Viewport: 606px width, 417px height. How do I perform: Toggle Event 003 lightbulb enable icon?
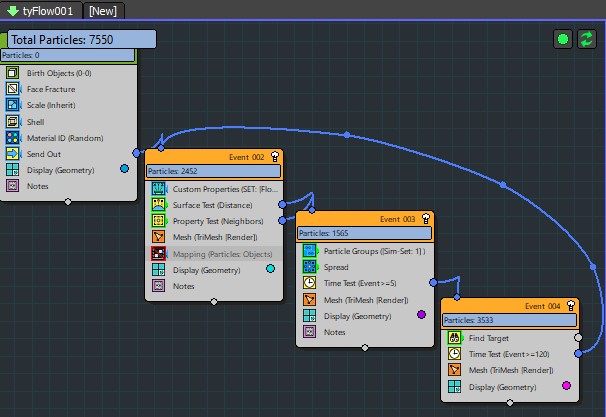(x=426, y=219)
